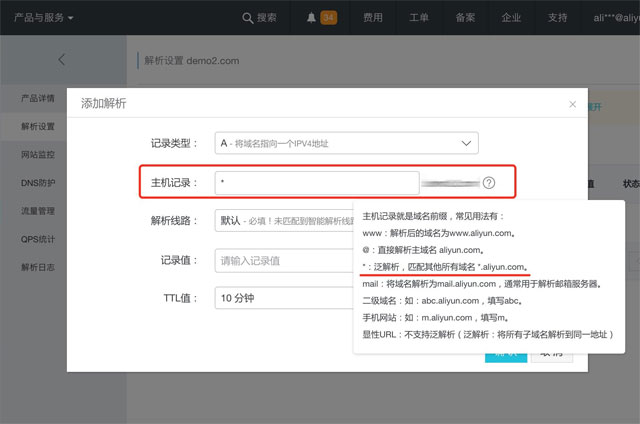Open the 记录类型 dropdown
This screenshot has width=640, height=424.
(347, 143)
